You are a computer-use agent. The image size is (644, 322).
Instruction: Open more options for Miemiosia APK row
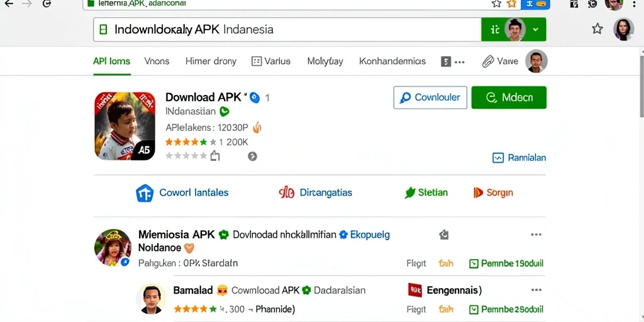coord(536,235)
